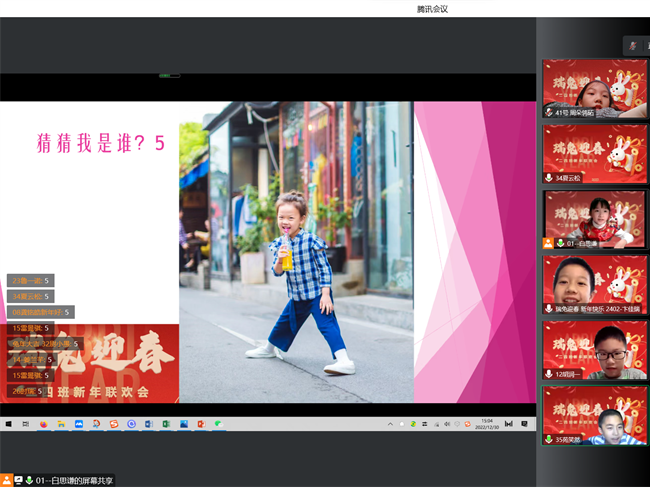The height and width of the screenshot is (495, 650).
Task: Click the 兔年大吉 32 chat bubble
Action: (46, 344)
